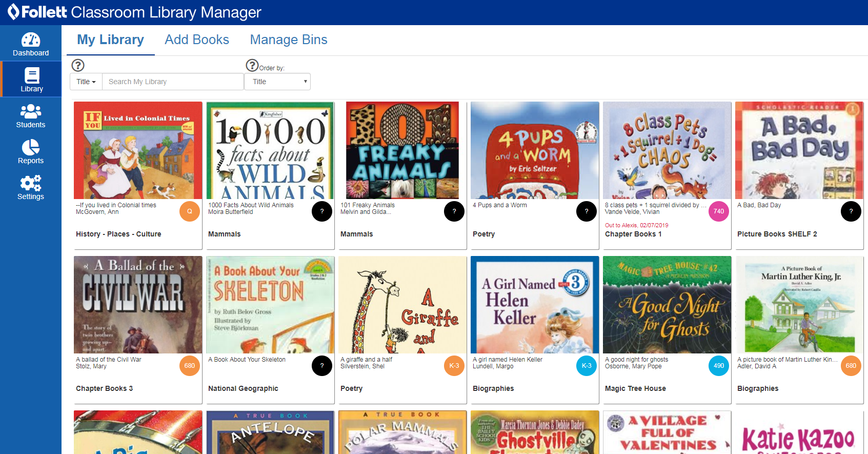Click the Q level badge on Colonial Times
Screen dimensions: 868x454
(190, 211)
